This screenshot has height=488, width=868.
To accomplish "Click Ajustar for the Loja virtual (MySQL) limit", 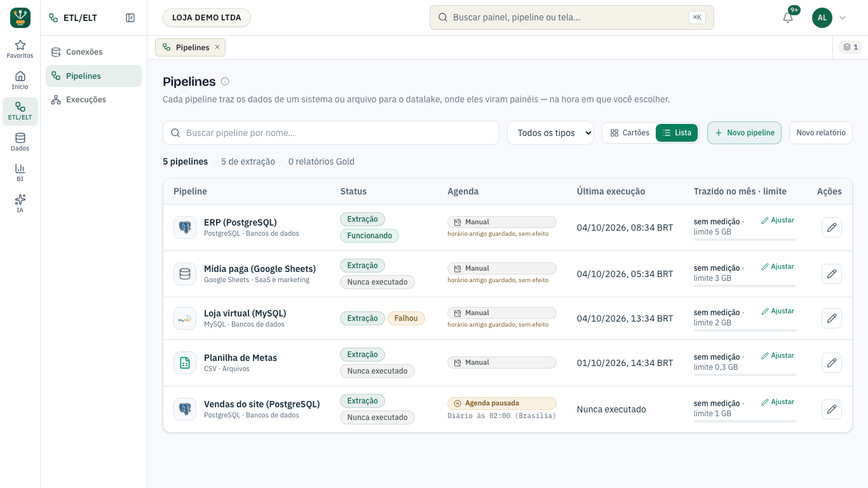I will [778, 311].
